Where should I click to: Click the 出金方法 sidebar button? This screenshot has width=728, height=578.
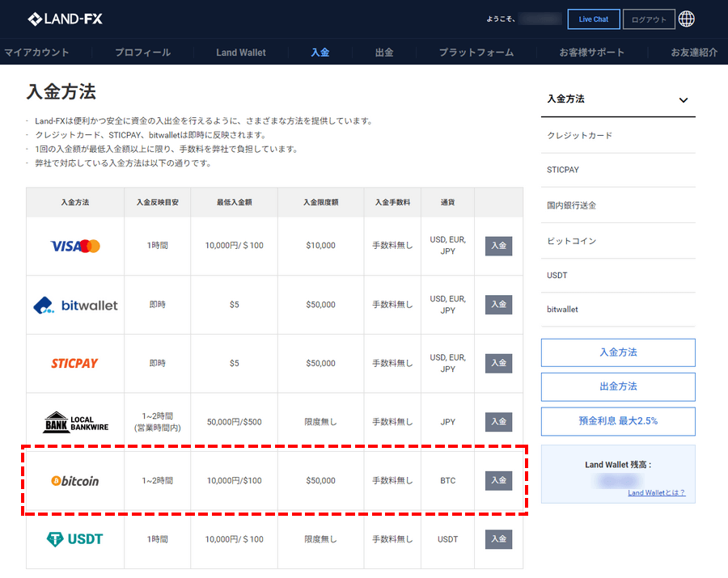(x=618, y=387)
